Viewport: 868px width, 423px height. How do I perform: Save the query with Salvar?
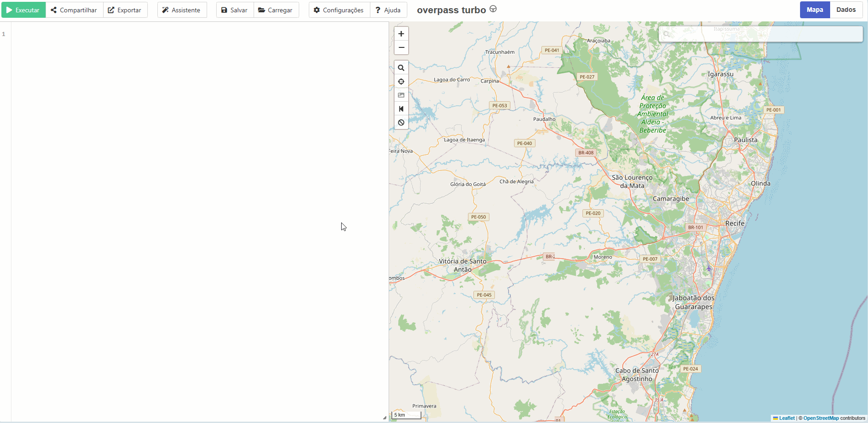click(234, 10)
